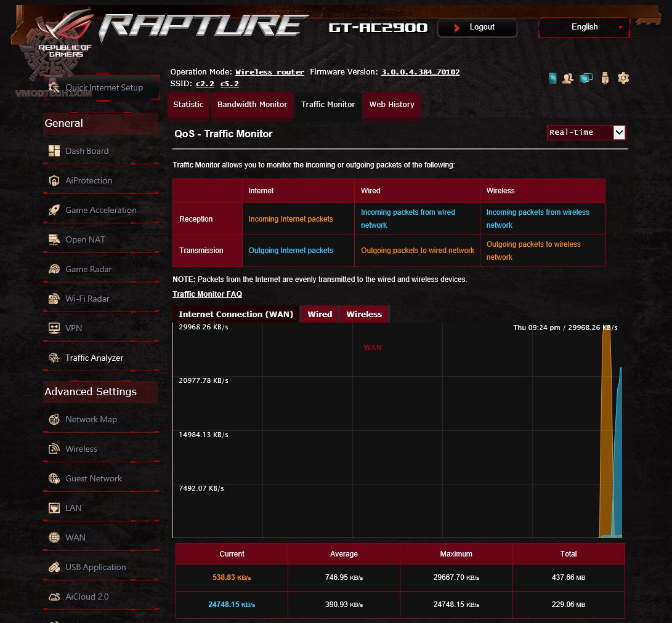Viewport: 672px width, 623px height.
Task: Open the Game Acceleration menu item
Action: click(101, 210)
